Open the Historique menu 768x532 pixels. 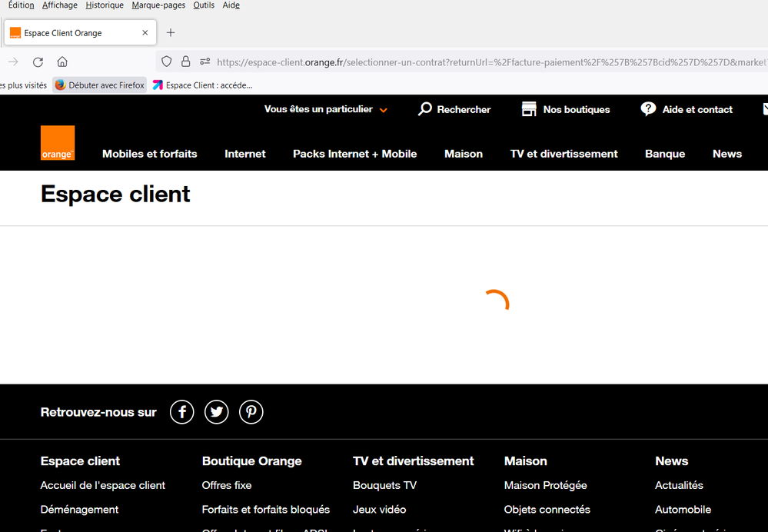pos(105,5)
